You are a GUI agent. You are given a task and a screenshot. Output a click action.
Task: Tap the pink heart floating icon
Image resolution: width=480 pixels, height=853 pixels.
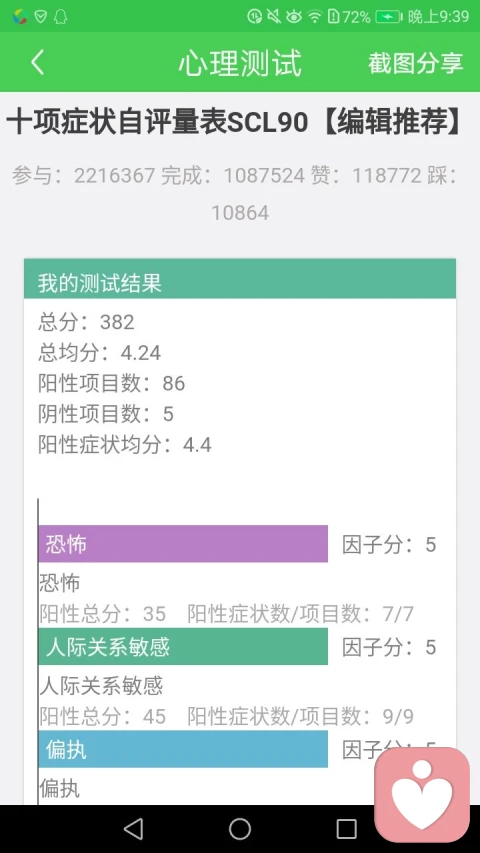(x=422, y=794)
